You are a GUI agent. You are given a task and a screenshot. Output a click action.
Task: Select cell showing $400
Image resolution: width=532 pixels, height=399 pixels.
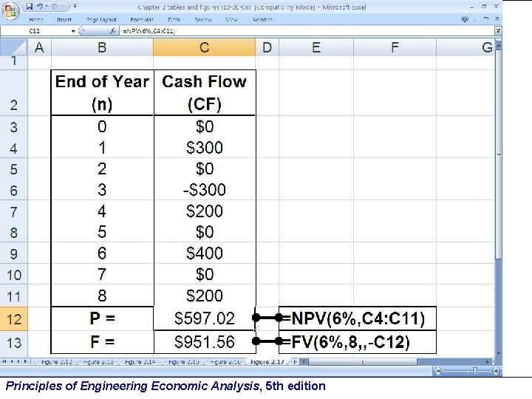pos(204,253)
